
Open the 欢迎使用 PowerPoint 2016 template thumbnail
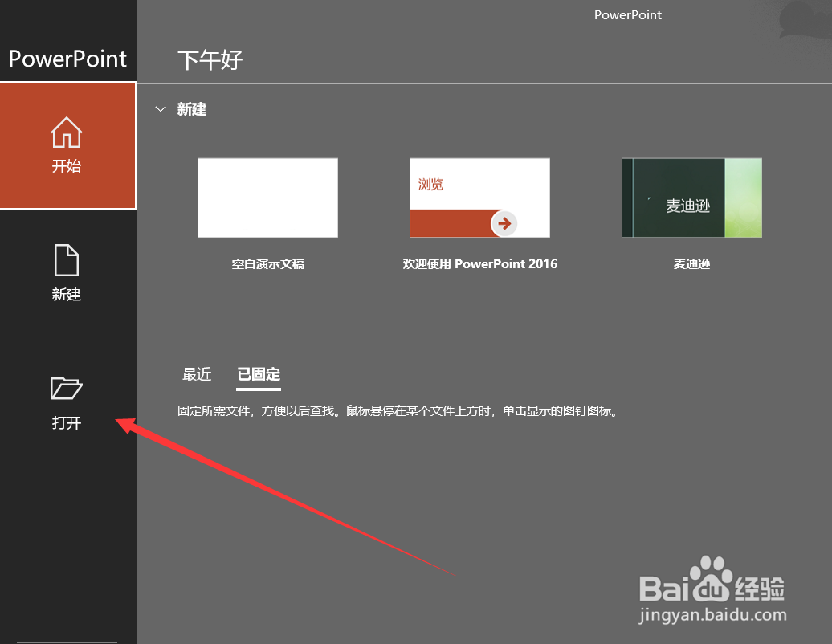[x=479, y=198]
